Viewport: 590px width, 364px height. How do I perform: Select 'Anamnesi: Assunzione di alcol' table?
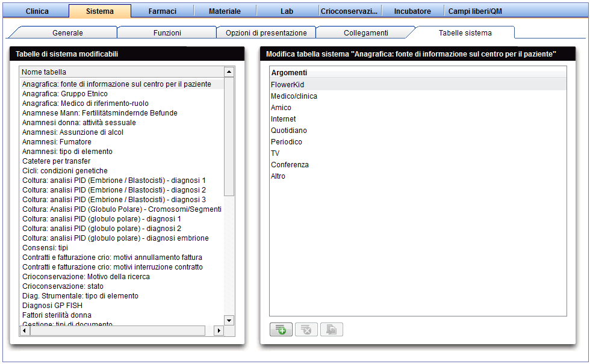pos(122,132)
